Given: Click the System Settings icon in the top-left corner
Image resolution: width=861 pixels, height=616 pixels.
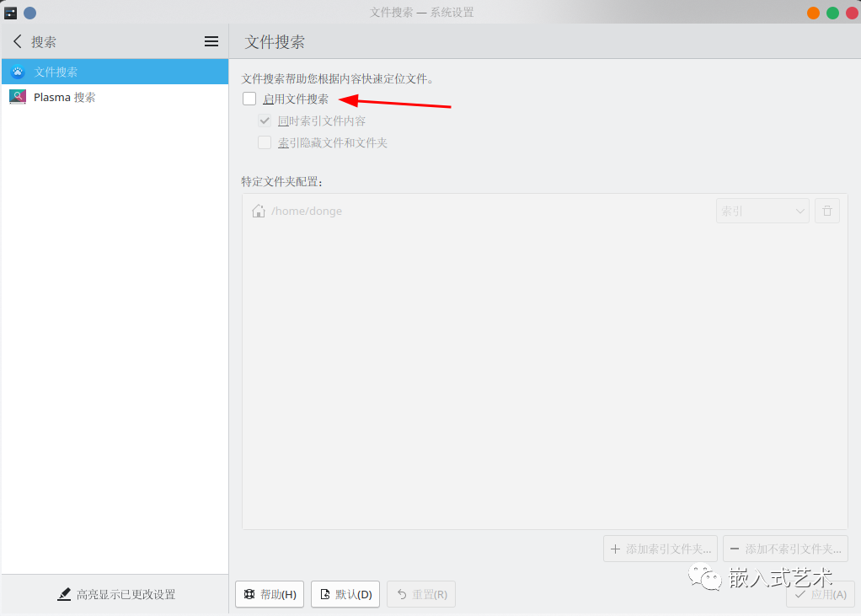Looking at the screenshot, I should coord(10,12).
